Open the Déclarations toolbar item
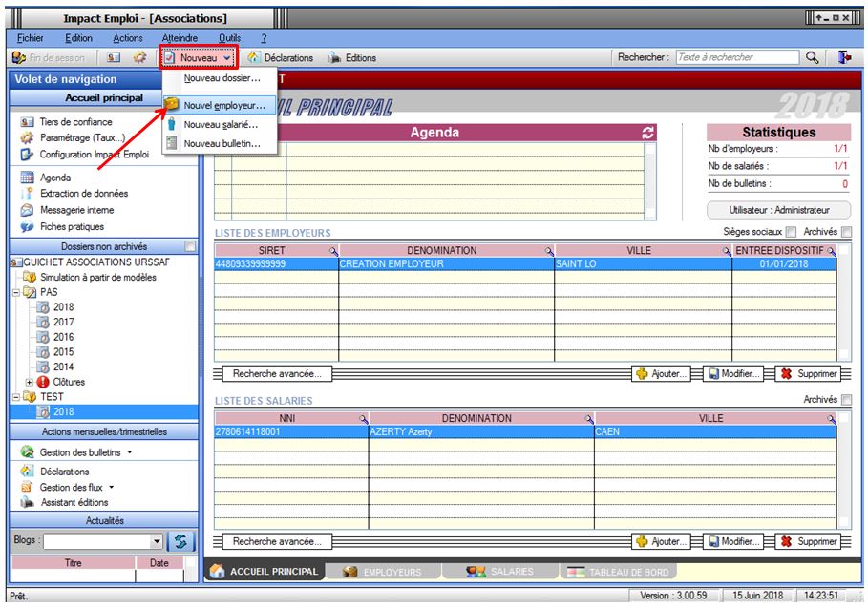 point(281,57)
